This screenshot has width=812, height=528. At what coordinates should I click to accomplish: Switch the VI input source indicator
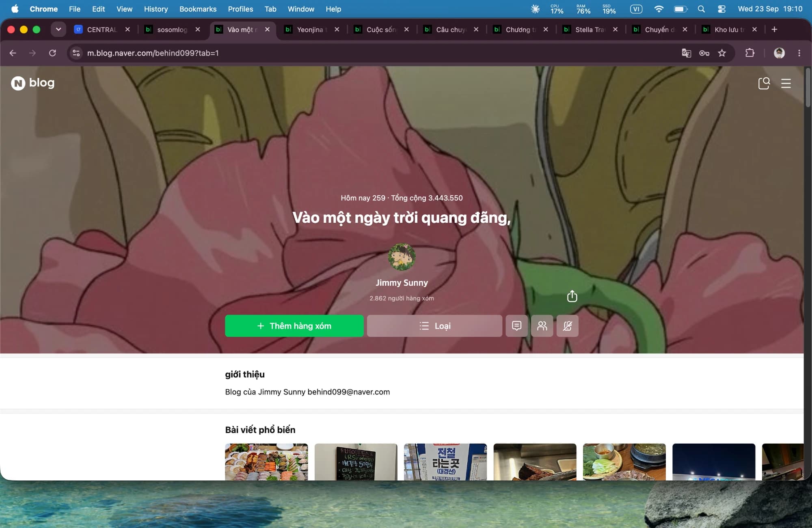(x=636, y=9)
